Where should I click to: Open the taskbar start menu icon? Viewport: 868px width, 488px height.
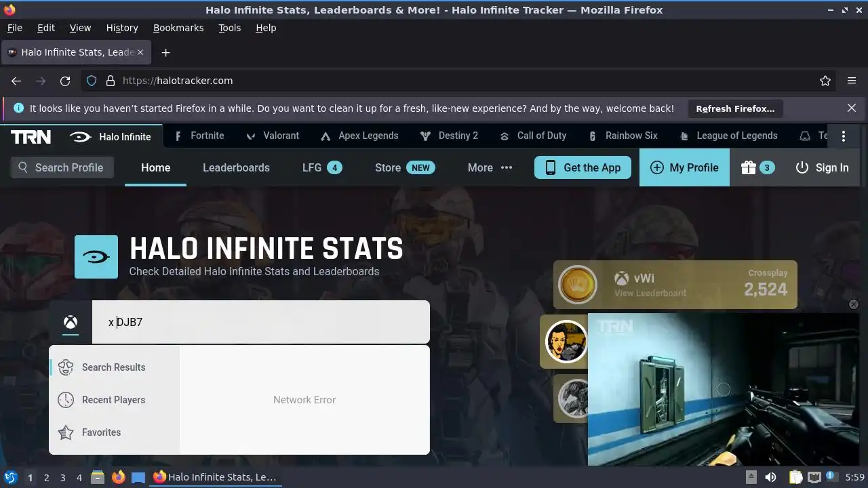pyautogui.click(x=11, y=477)
